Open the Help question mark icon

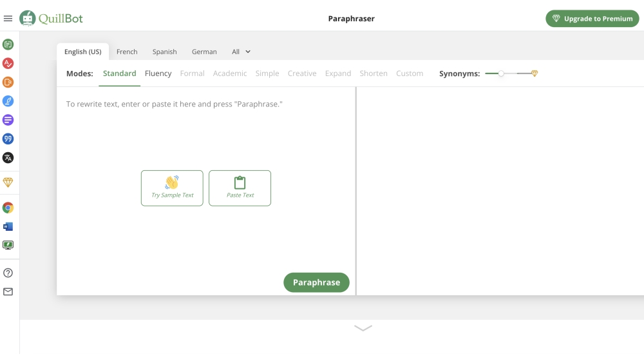click(x=8, y=273)
